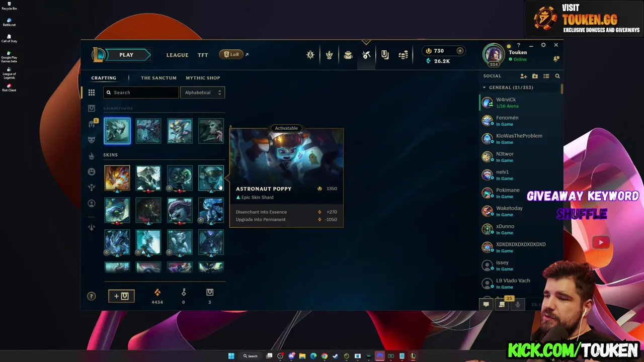This screenshot has width=644, height=362.
Task: Click the Play button
Action: [126, 55]
